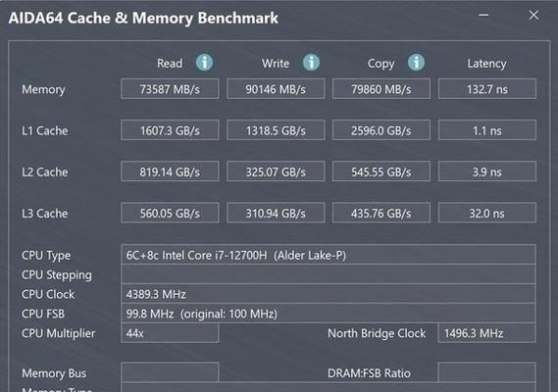Click the L3 Cache Copy 435.76 GB/s result
The height and width of the screenshot is (392, 558).
(x=381, y=213)
